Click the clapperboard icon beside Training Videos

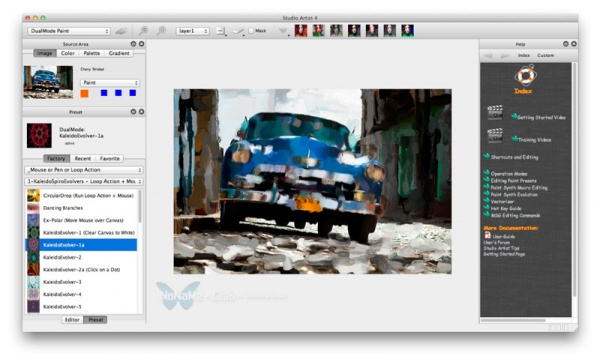coord(495,136)
